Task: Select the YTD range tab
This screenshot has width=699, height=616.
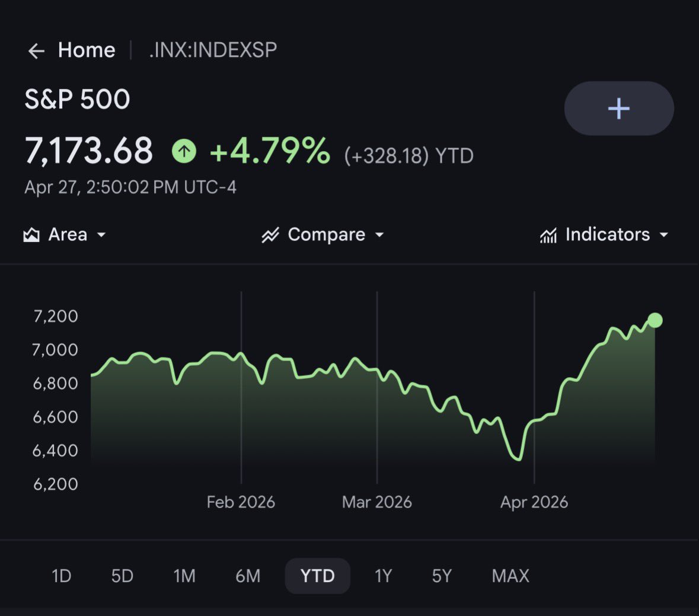Action: pyautogui.click(x=317, y=576)
